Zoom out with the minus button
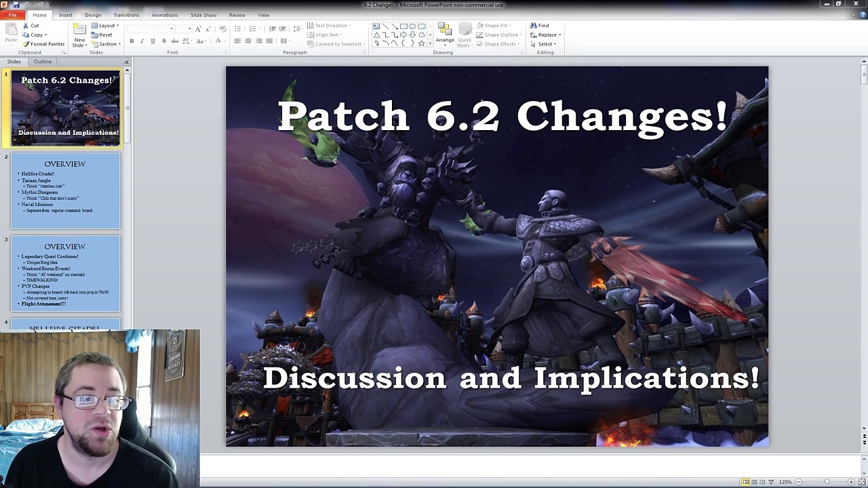868x488 pixels. point(799,482)
